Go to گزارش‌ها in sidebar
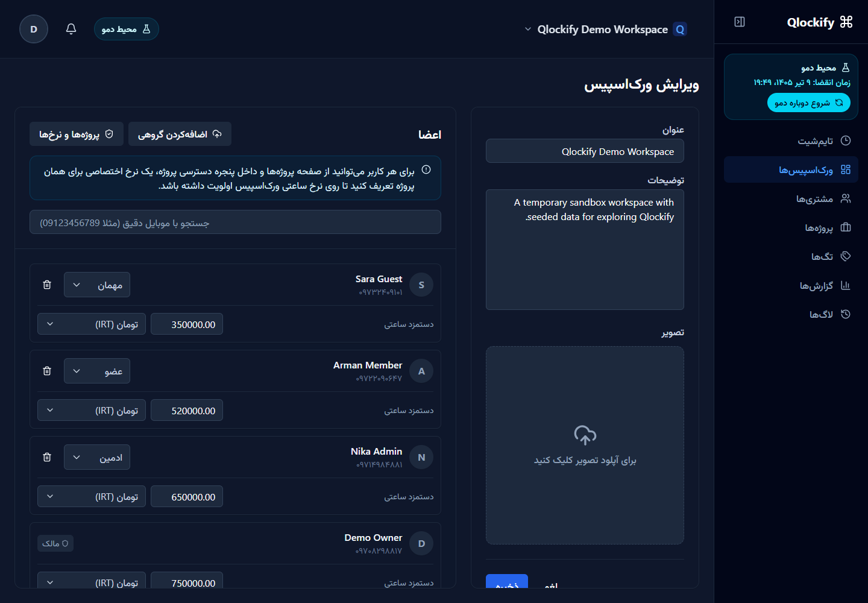This screenshot has width=868, height=603. 791,285
